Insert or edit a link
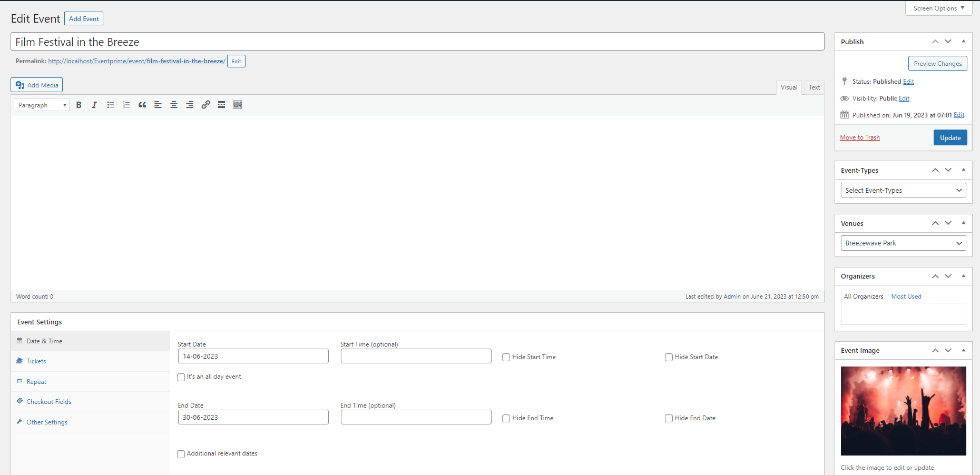980x475 pixels. coord(205,105)
